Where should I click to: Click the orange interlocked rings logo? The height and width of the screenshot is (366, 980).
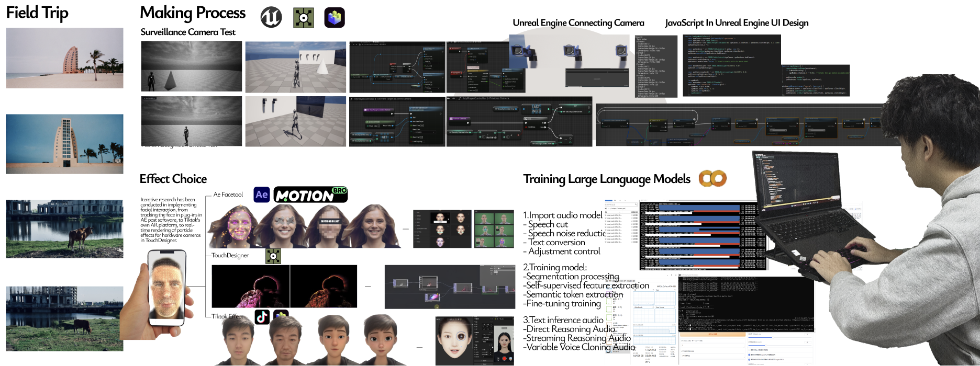pyautogui.click(x=712, y=179)
